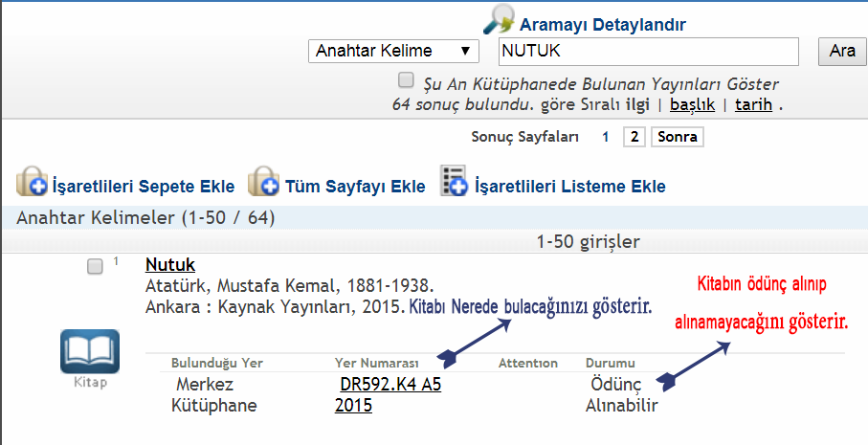The height and width of the screenshot is (445, 868).
Task: Click the Merkez Kütüphane location text
Action: [x=214, y=394]
